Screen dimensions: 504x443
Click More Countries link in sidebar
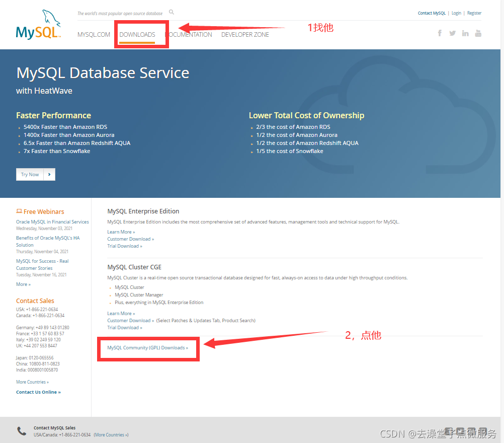click(x=32, y=382)
